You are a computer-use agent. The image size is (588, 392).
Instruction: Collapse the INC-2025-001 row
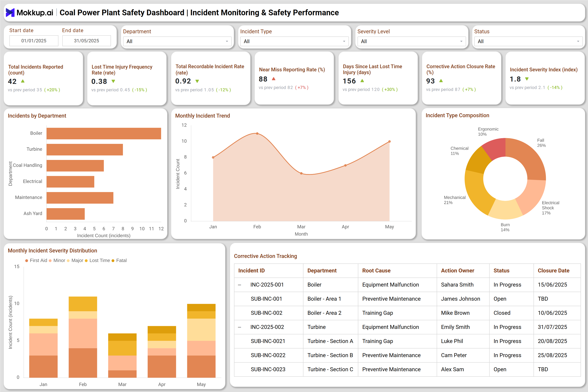240,285
